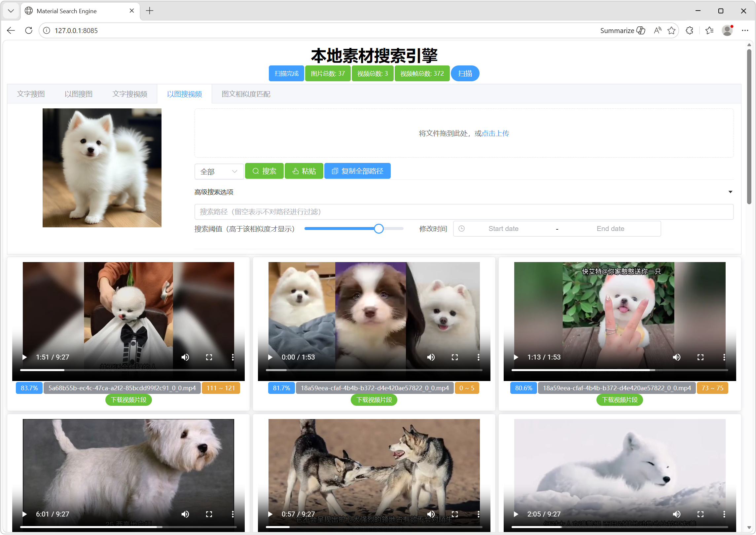This screenshot has height=535, width=756.
Task: Open more options on 0:00 / 1:53 video
Action: [x=479, y=357]
